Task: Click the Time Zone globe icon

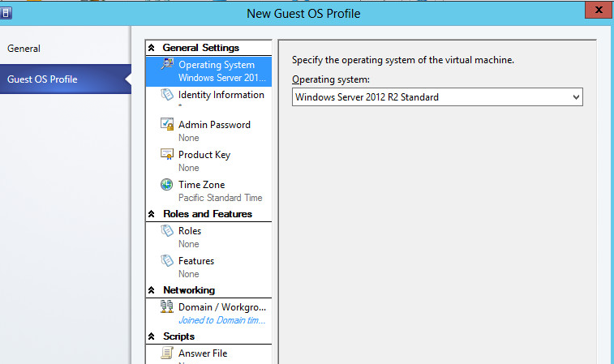Action: 167,184
